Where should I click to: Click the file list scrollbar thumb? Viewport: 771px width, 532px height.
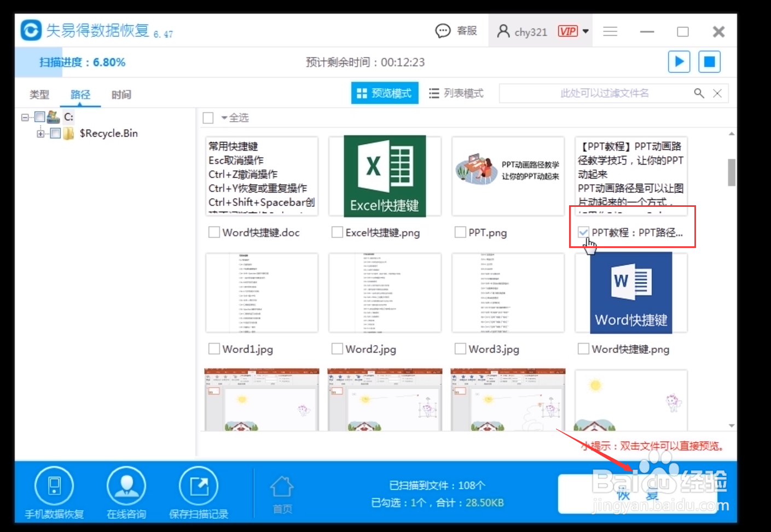coord(732,172)
